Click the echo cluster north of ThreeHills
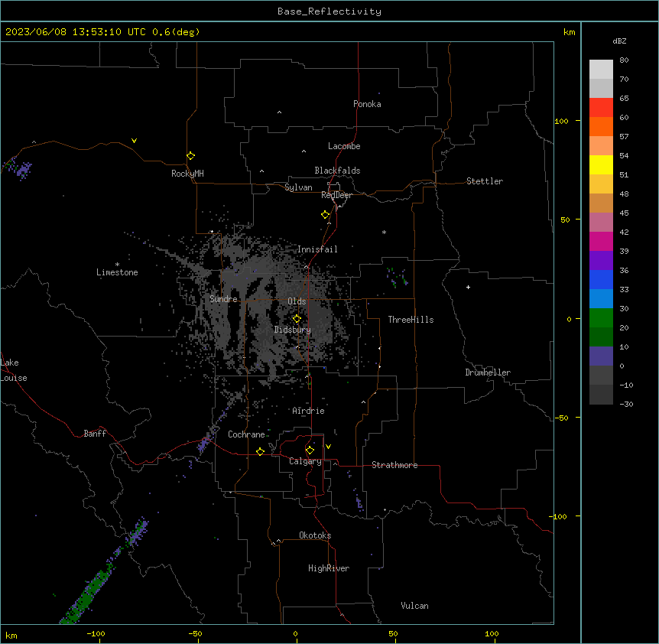 click(x=397, y=278)
